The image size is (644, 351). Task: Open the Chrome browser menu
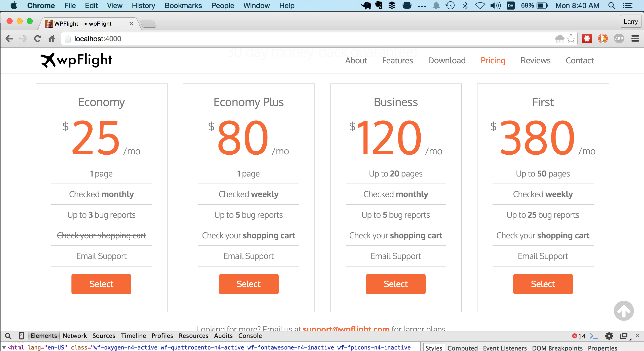(636, 38)
